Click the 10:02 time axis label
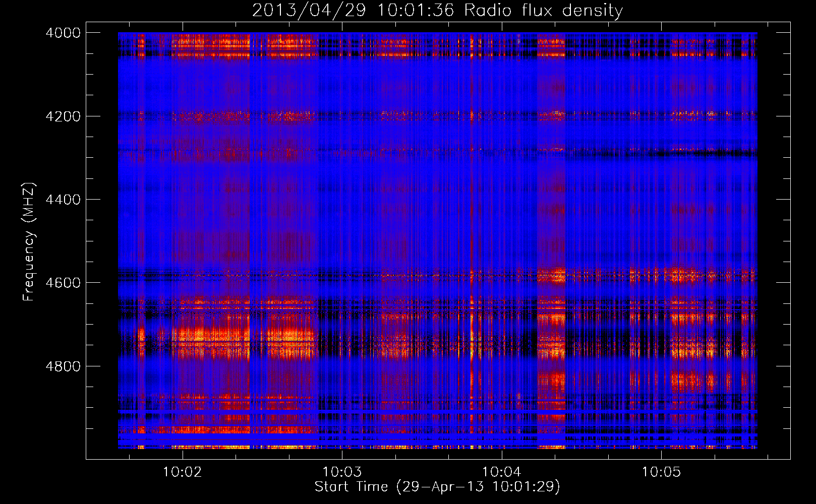816x504 pixels. [x=182, y=472]
